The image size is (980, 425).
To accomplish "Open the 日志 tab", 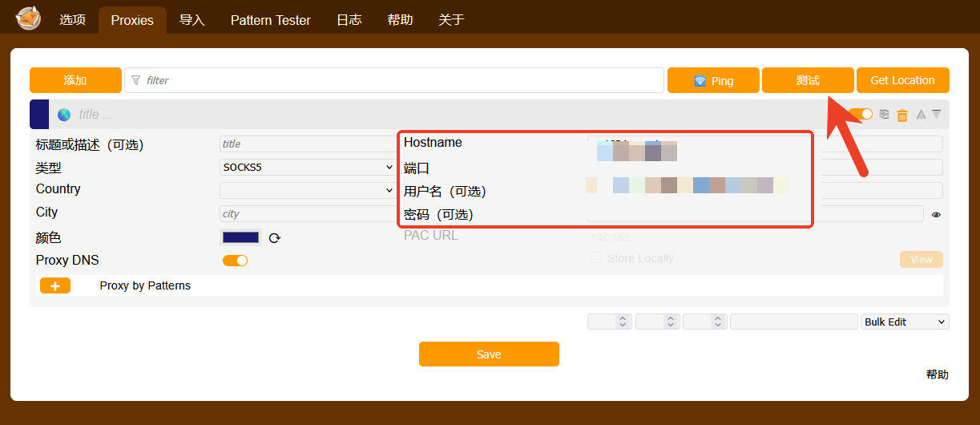I will (349, 20).
